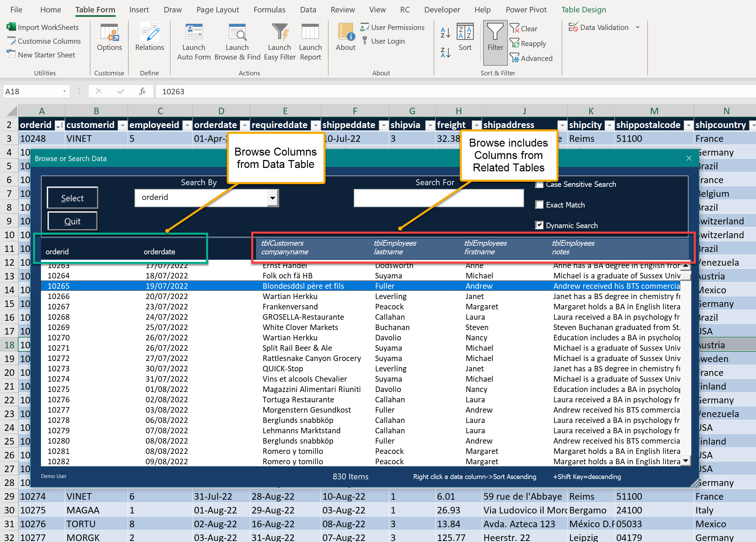
Task: Open the Formulas ribbon tab
Action: click(269, 10)
